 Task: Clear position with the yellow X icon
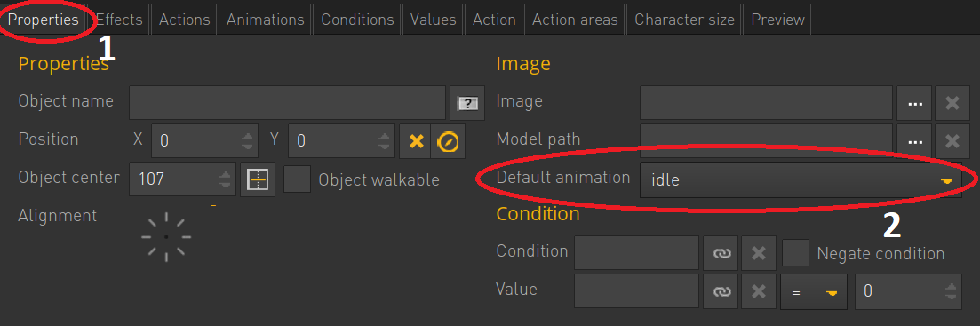[416, 141]
